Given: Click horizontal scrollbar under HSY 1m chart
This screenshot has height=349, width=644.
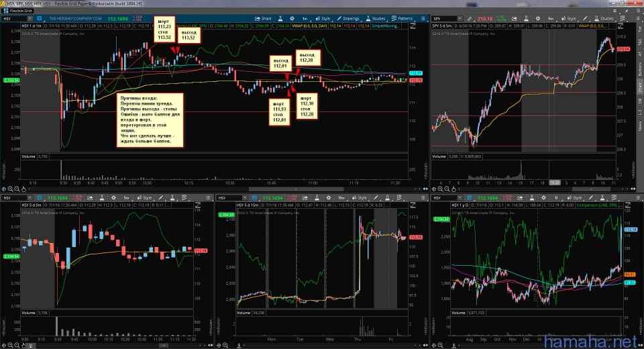Looking at the screenshot, I should click(x=296, y=189).
